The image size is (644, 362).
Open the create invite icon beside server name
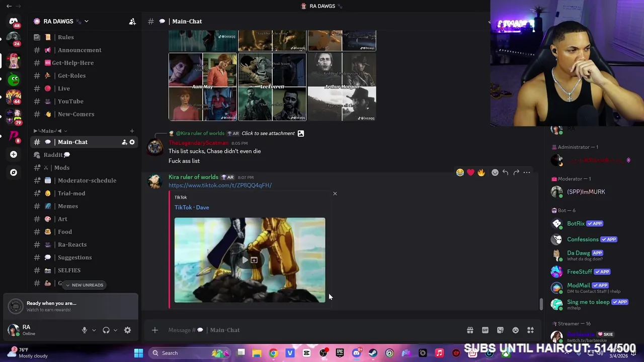(132, 22)
